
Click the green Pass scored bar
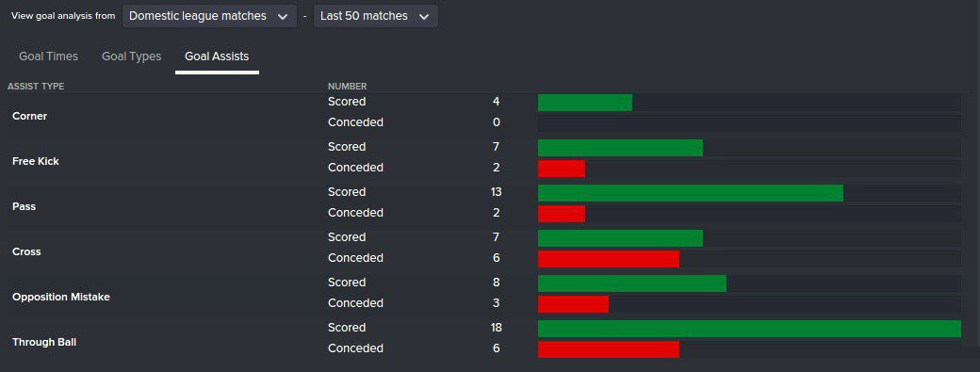coord(691,193)
